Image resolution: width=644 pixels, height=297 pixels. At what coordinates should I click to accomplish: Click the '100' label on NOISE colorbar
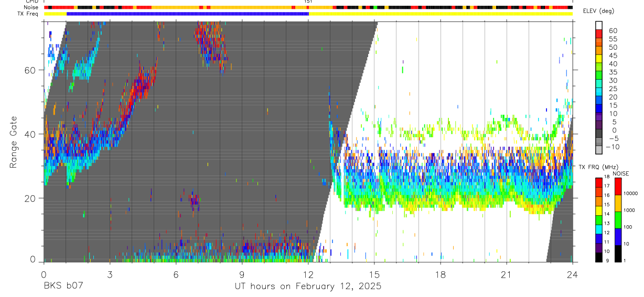(x=628, y=227)
